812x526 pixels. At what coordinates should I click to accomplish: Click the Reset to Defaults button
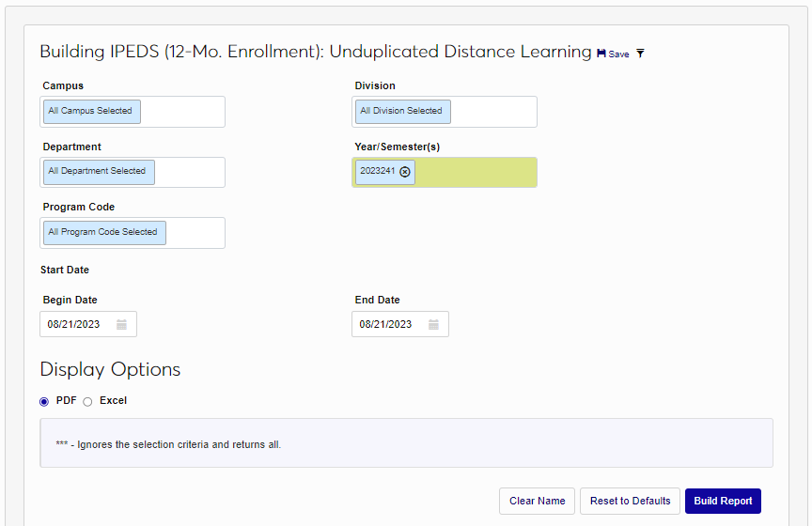(x=630, y=502)
